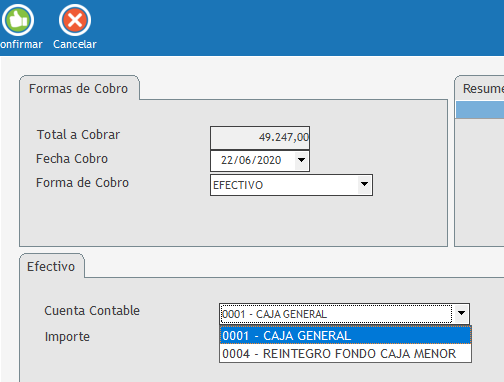Image resolution: width=504 pixels, height=382 pixels.
Task: Switch to the Resumen tab
Action: (x=481, y=88)
